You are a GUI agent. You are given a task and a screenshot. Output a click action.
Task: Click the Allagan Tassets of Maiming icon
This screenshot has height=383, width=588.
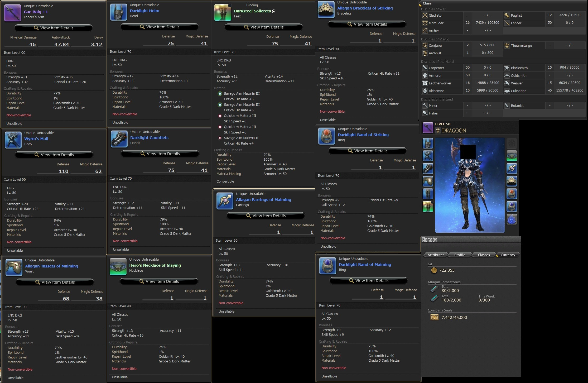point(14,267)
